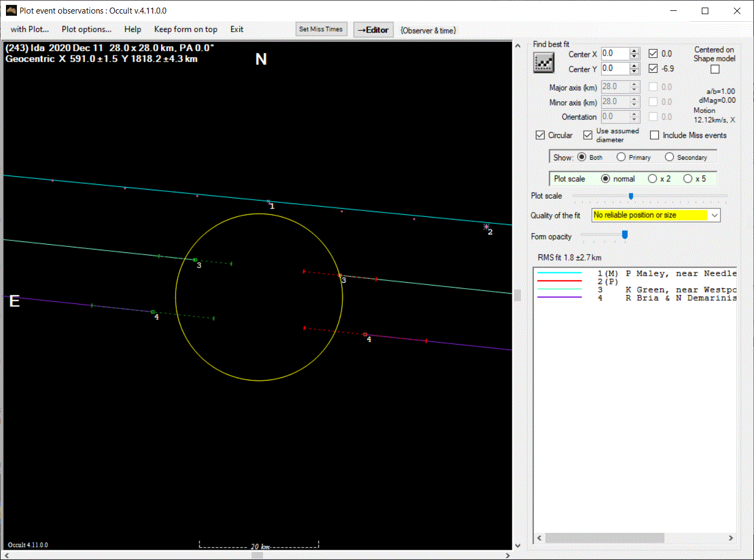Open the Plot options... menu
Viewport: 754px width, 560px height.
(86, 29)
